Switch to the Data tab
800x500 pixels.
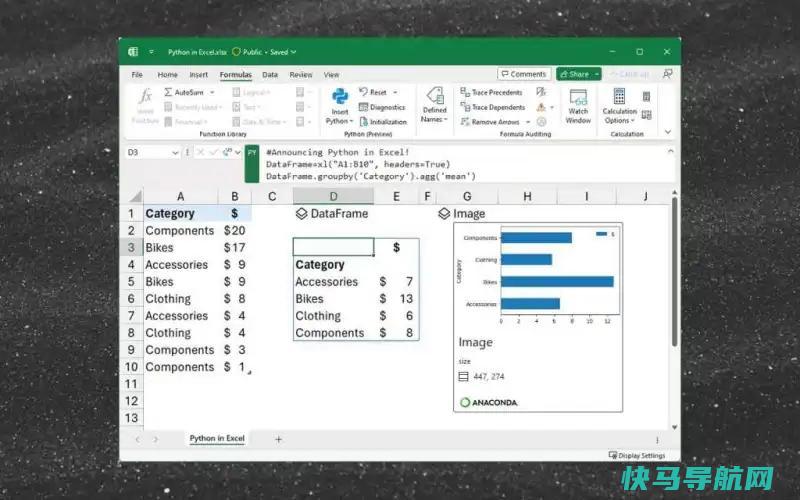270,74
